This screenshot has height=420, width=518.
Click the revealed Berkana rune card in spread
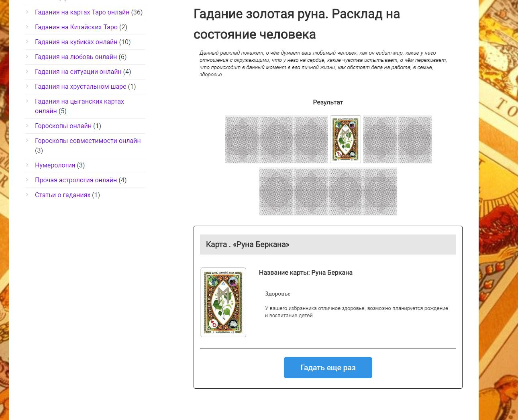coord(345,139)
